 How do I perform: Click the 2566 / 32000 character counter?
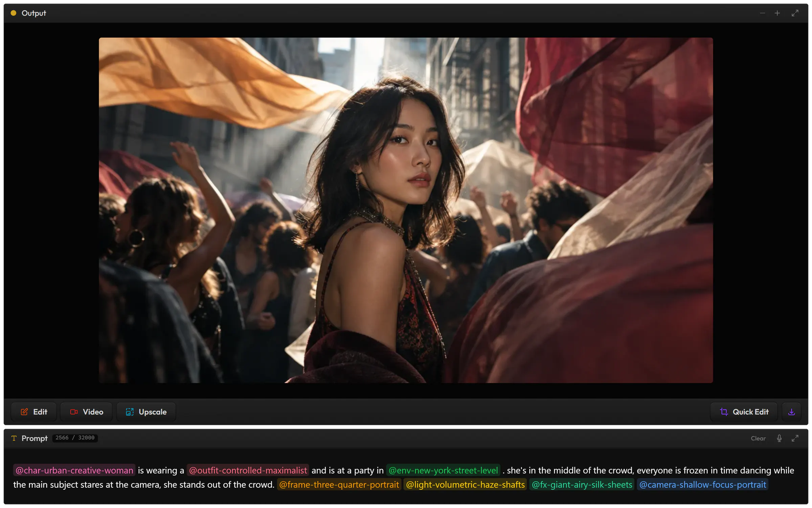coord(75,438)
